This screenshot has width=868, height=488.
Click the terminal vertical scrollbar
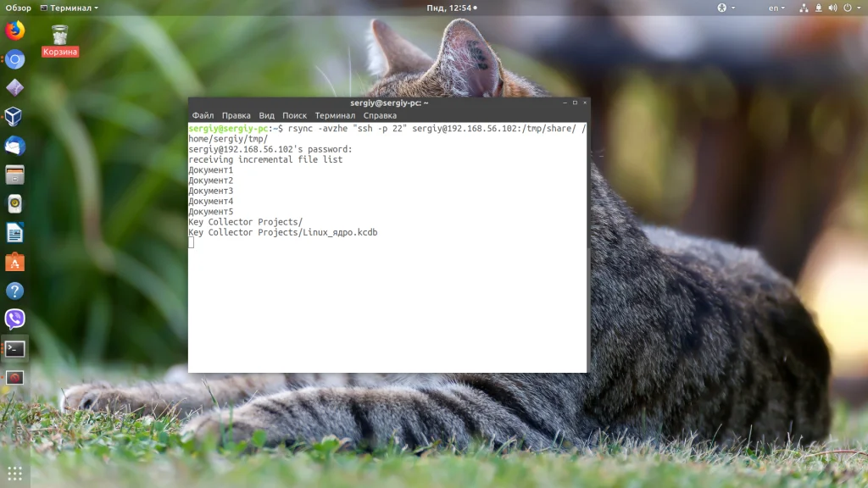588,247
